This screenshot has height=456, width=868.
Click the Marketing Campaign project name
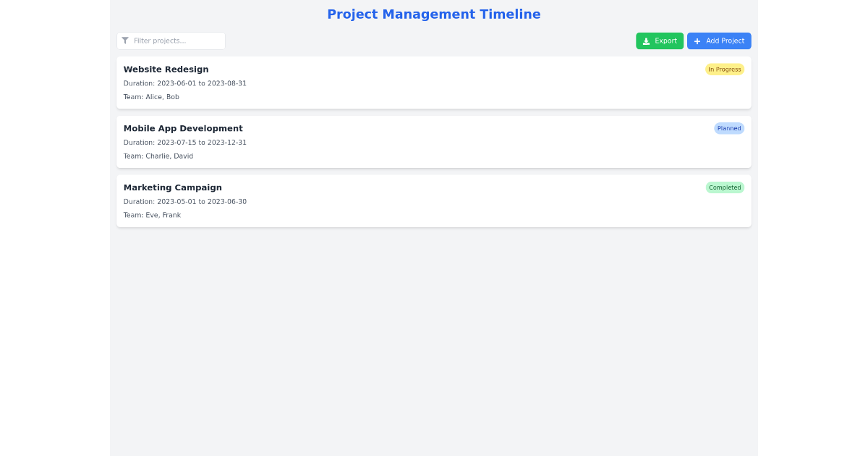pyautogui.click(x=172, y=187)
